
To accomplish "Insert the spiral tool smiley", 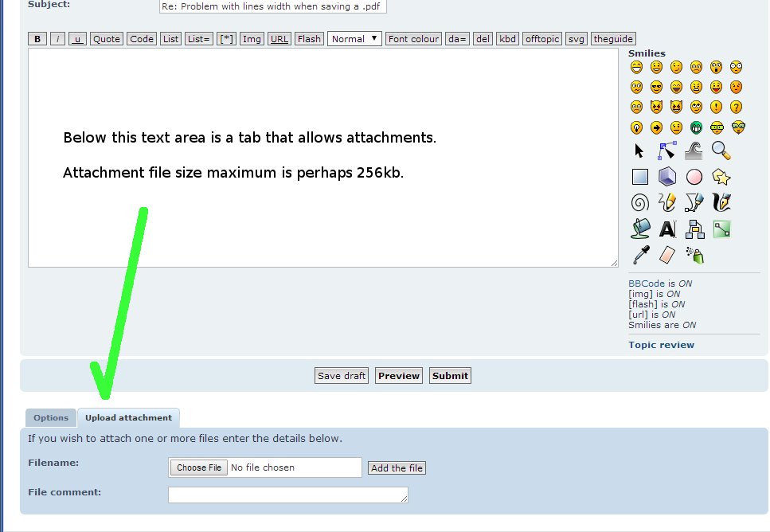I will tap(639, 202).
